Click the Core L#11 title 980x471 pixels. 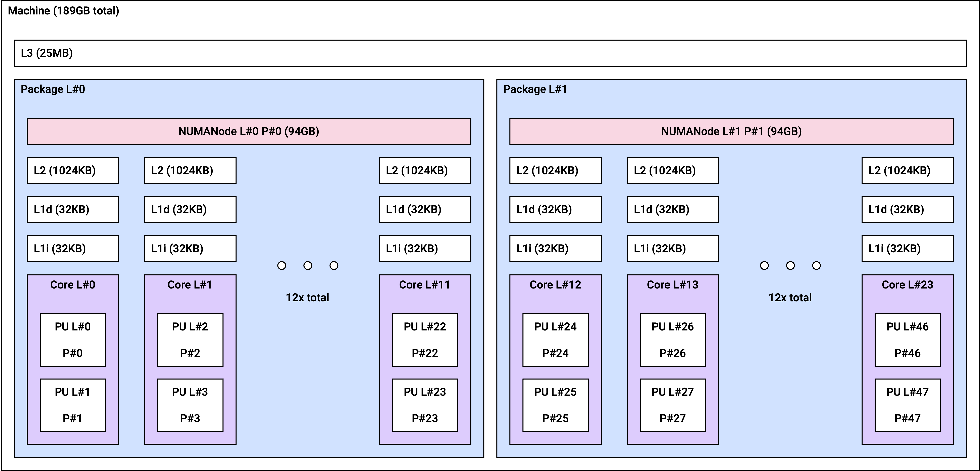click(x=425, y=284)
